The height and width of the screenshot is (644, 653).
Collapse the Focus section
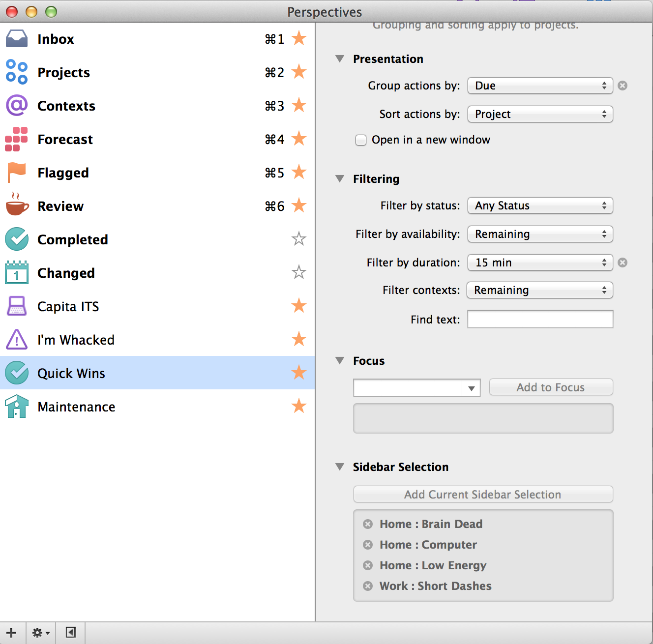(x=340, y=360)
